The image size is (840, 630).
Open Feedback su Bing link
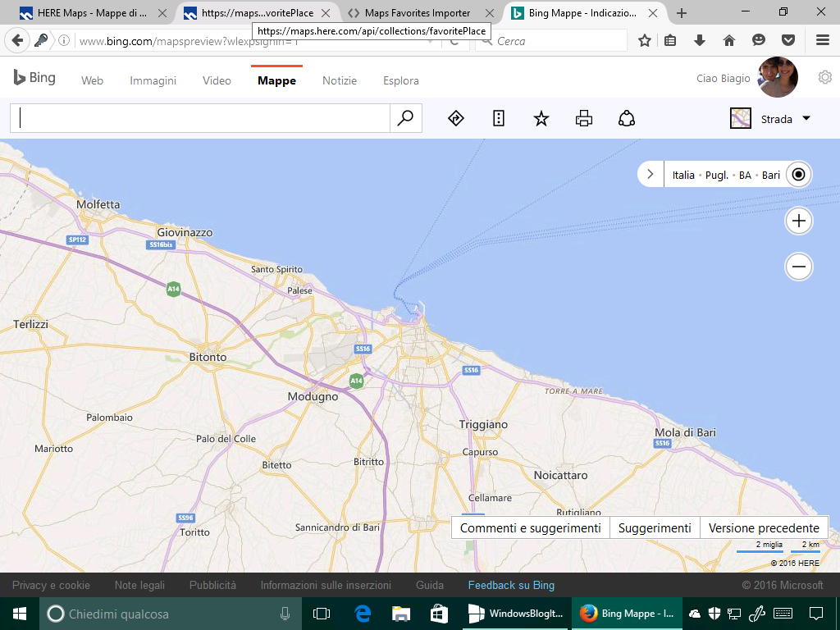point(511,586)
